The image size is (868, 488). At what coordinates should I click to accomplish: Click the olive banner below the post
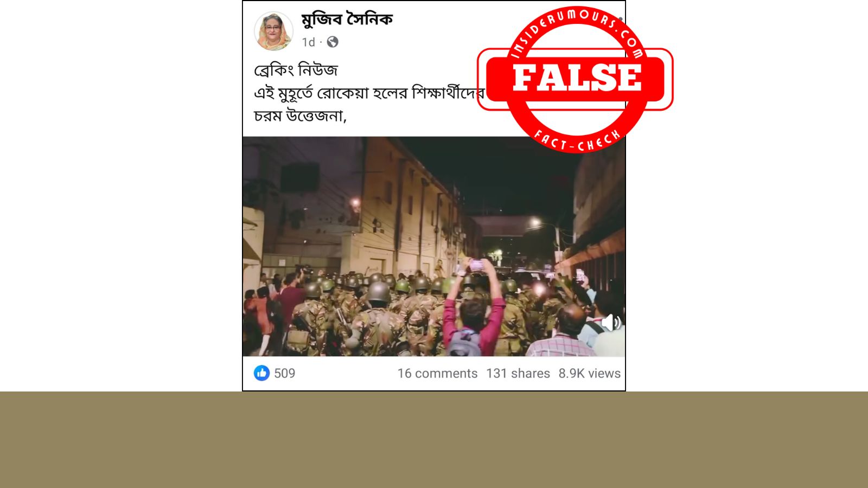[434, 440]
